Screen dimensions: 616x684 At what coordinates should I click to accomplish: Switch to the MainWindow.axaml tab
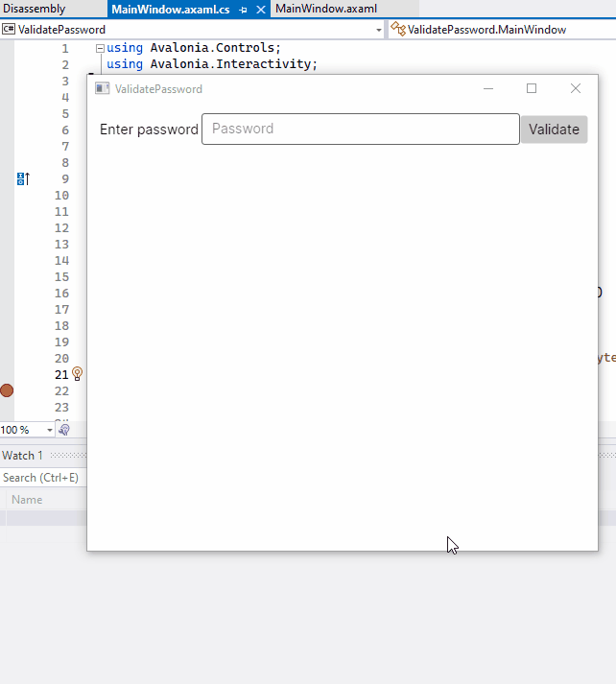click(x=326, y=9)
